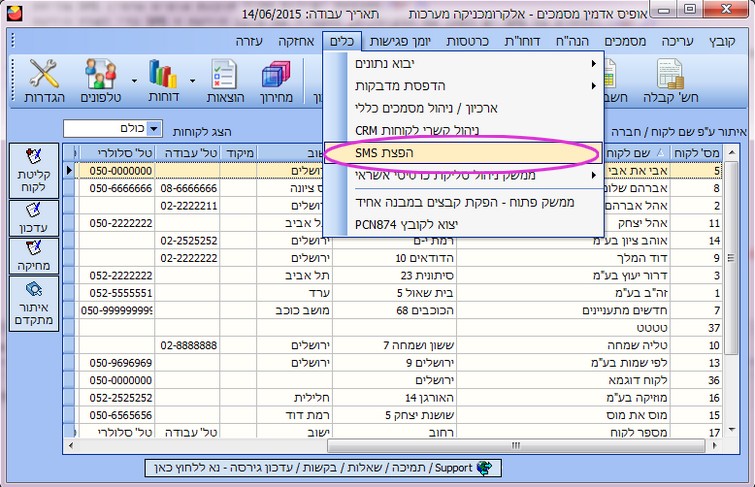Click the Support / תמיכה link bar
Screen dimensions: 755x487
[323, 468]
